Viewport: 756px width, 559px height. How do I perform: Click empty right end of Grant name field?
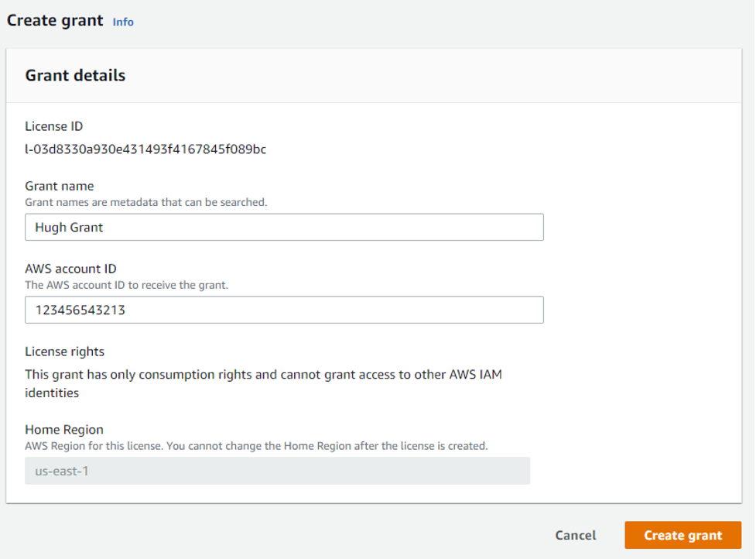(x=464, y=228)
